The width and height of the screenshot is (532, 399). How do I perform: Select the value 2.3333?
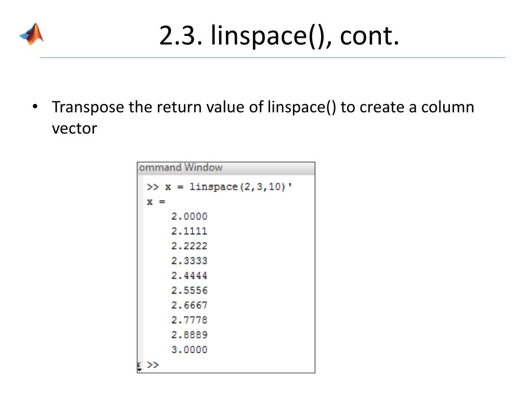coord(189,261)
